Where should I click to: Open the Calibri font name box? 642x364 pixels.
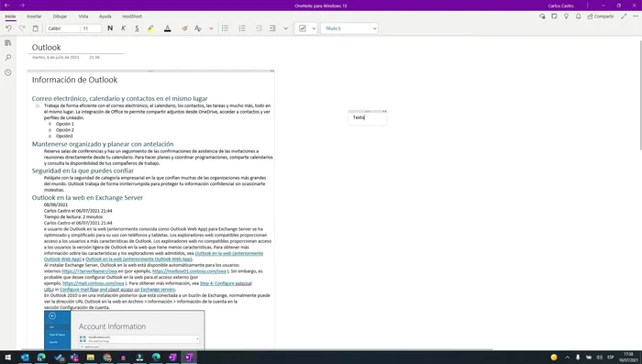[63, 28]
